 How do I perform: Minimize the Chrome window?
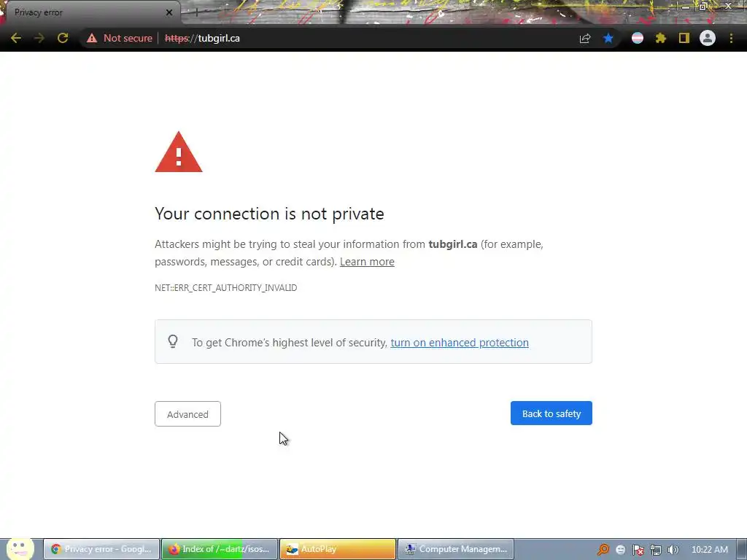685,7
